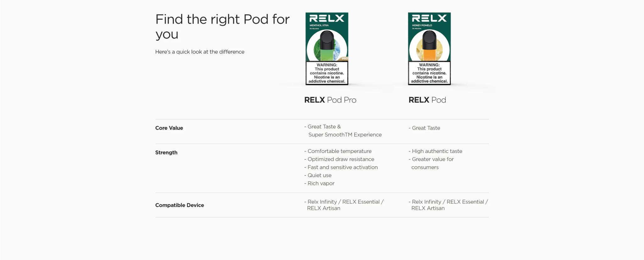Select the RELX Pod product title

[427, 100]
